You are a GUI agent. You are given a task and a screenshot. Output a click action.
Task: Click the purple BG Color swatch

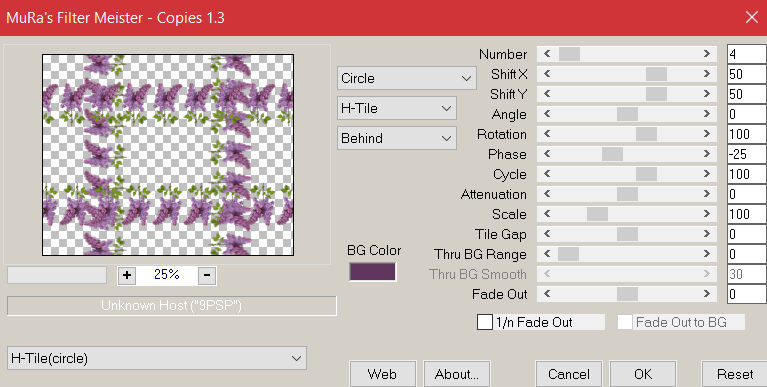point(372,272)
